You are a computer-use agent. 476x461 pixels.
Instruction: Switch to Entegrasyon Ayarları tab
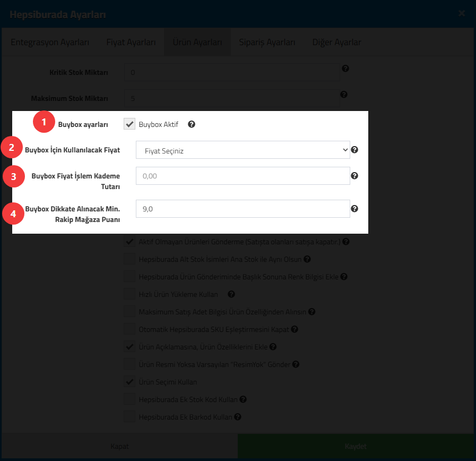click(x=50, y=42)
